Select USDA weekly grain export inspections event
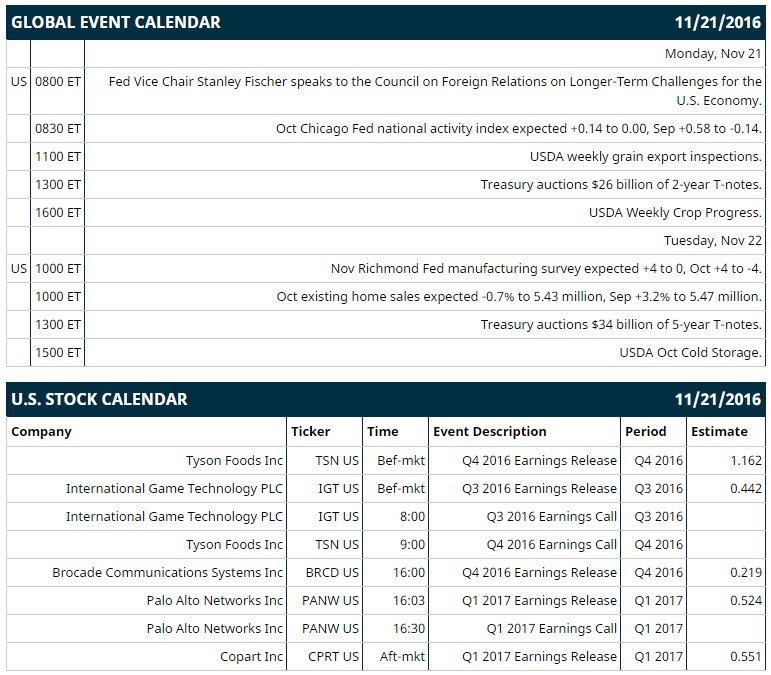Image resolution: width=771 pixels, height=675 pixels. 646,157
